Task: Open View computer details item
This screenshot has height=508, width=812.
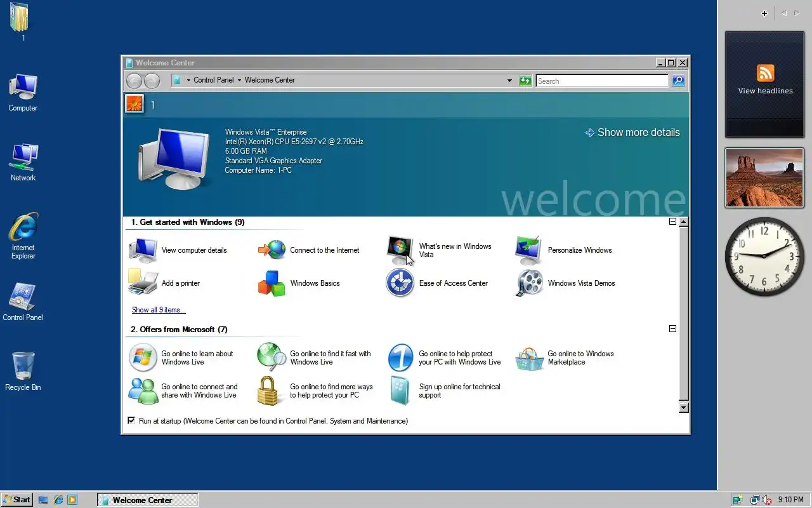Action: click(178, 250)
